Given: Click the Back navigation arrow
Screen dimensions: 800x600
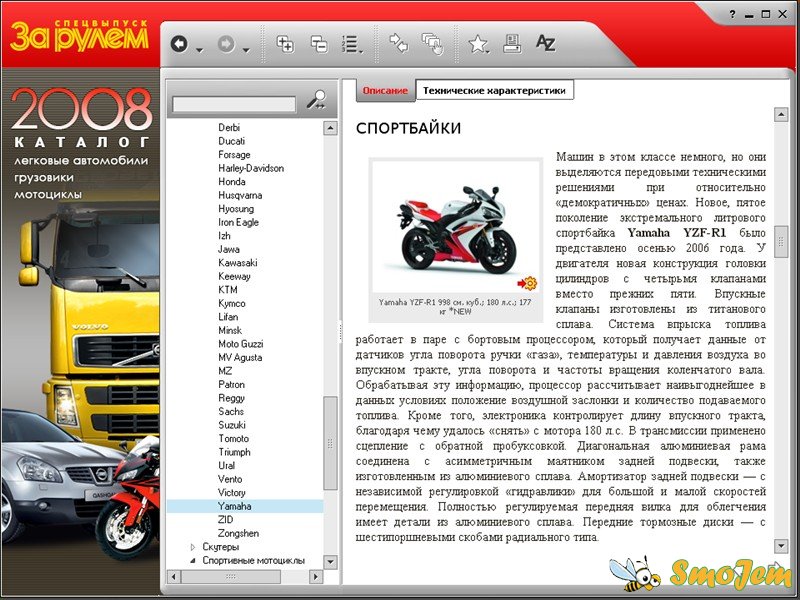Looking at the screenshot, I should [179, 44].
